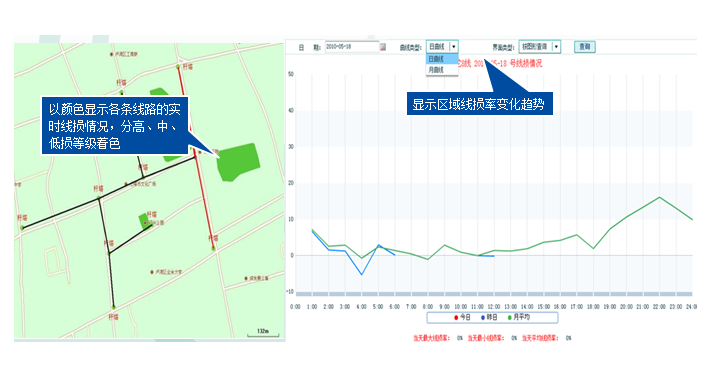Click the green tower marker at top of red line
Image resolution: width=711 pixels, height=378 pixels.
coord(178,67)
